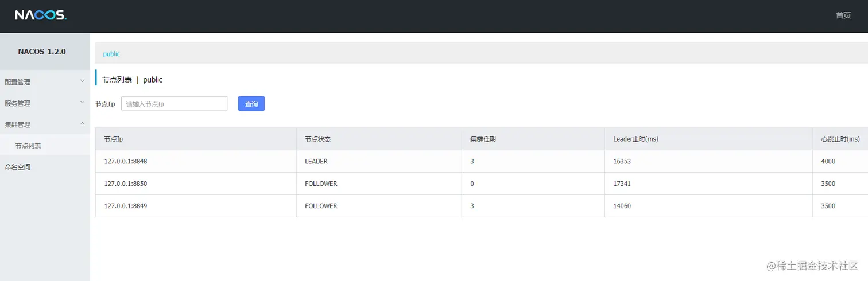Open 配置管理 in the sidebar
The height and width of the screenshot is (281, 868).
18,82
